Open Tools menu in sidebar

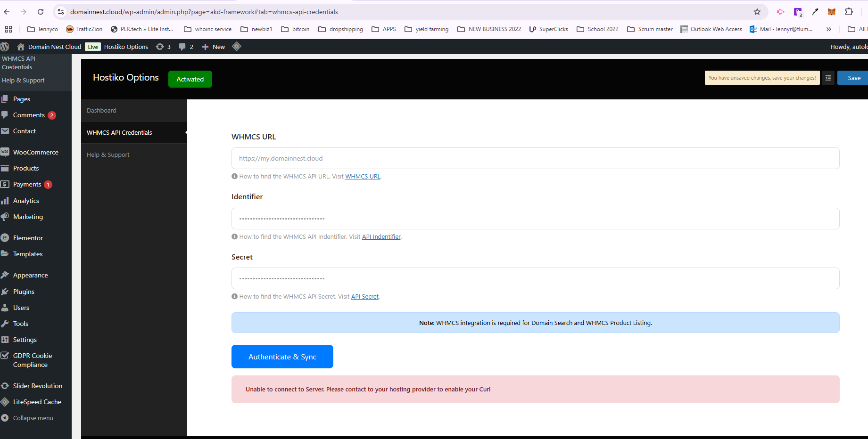[x=21, y=324]
